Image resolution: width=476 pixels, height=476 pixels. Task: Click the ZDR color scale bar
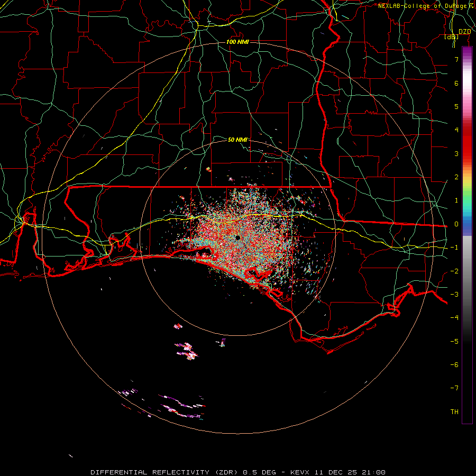[467, 235]
